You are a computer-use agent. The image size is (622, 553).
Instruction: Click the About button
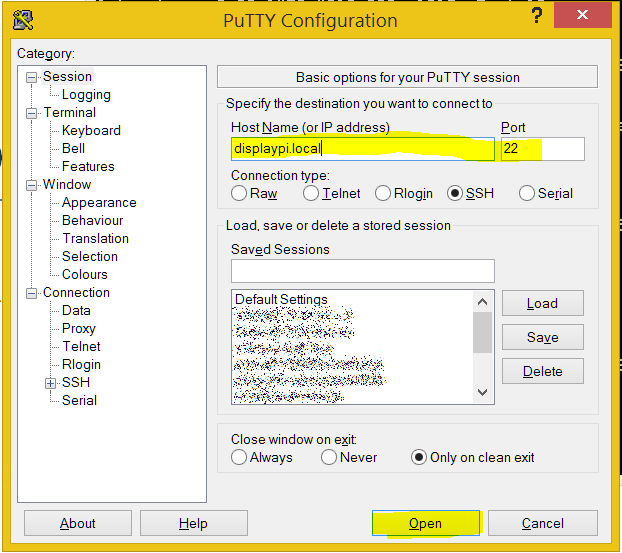click(78, 523)
